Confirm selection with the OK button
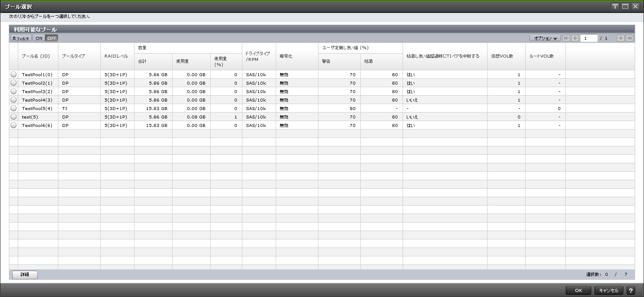The width and height of the screenshot is (644, 297). click(x=578, y=290)
